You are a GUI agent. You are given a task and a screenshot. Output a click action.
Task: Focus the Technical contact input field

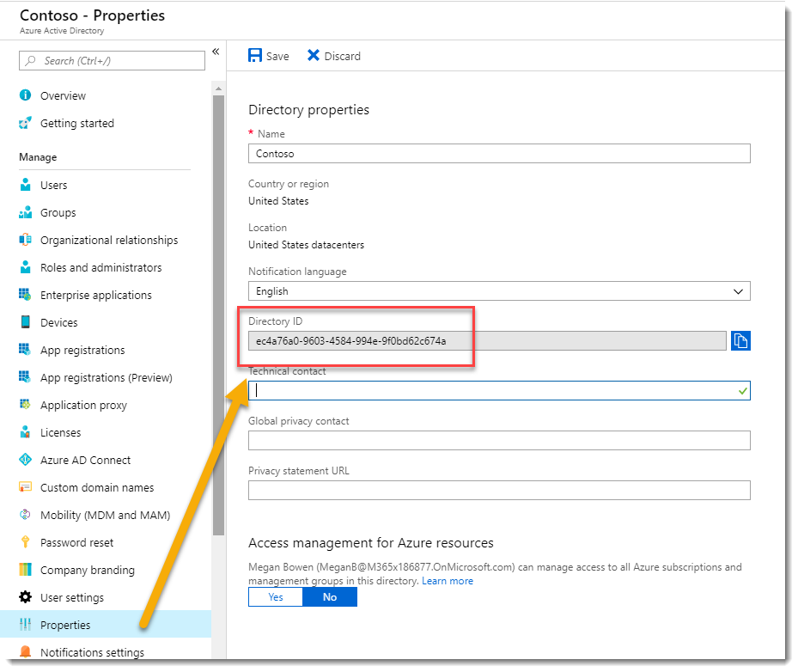(x=499, y=390)
